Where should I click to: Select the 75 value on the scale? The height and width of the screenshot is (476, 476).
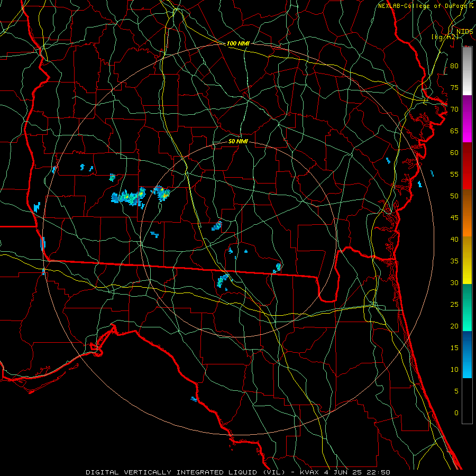(x=454, y=87)
